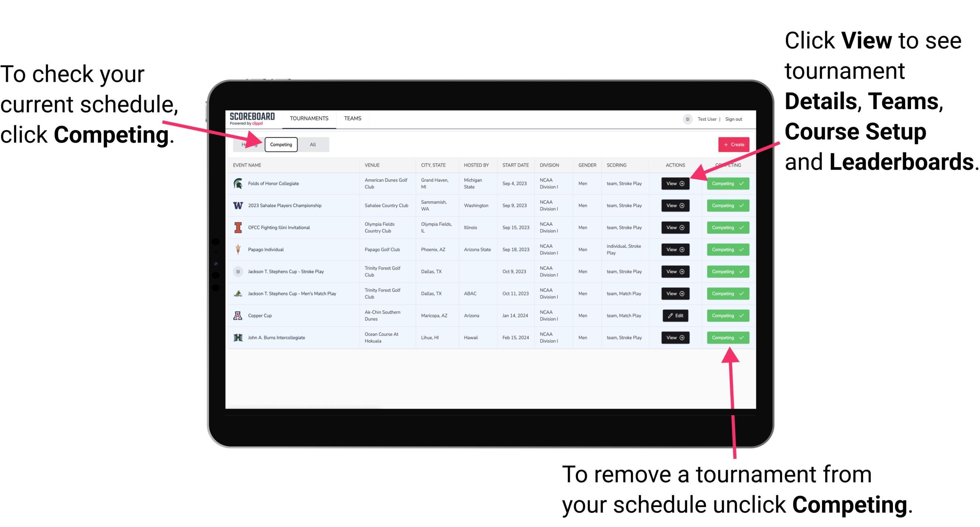Viewport: 980px width, 527px height.
Task: Select the Competing filter tab
Action: 280,144
